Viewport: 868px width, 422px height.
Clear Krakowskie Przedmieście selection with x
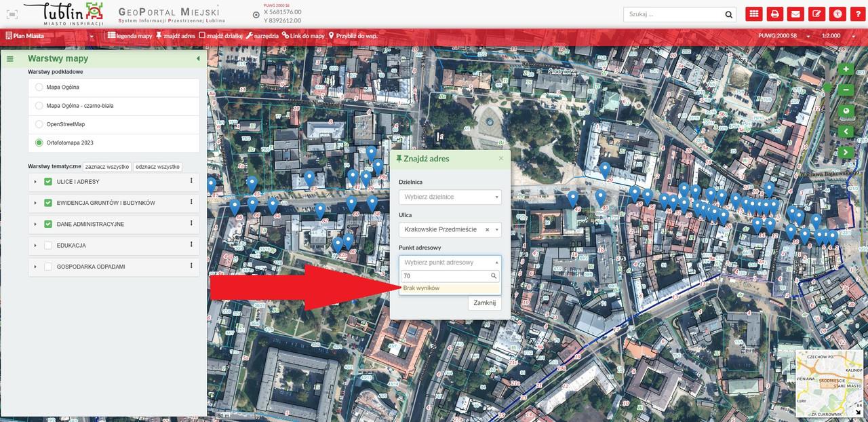pyautogui.click(x=487, y=230)
